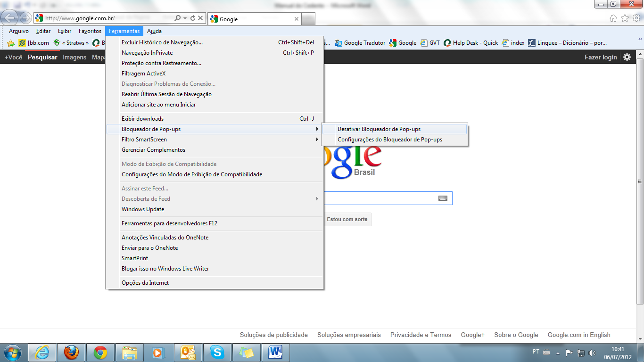Viewport: 644px width, 362px height.
Task: Open Skype from the taskbar
Action: pyautogui.click(x=217, y=353)
